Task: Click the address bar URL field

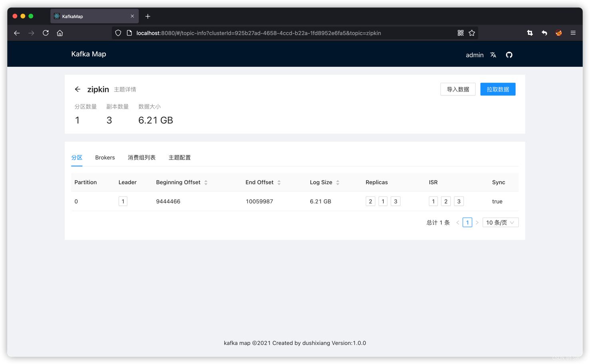Action: tap(295, 33)
